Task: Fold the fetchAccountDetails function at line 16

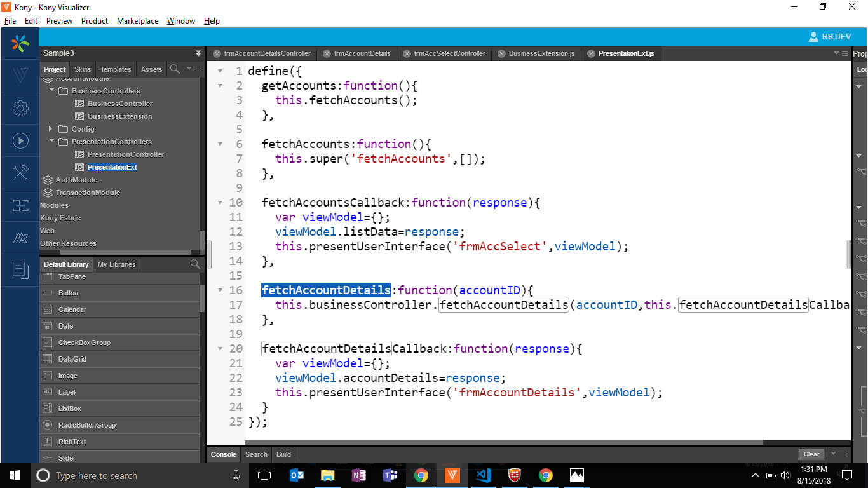Action: [x=220, y=290]
